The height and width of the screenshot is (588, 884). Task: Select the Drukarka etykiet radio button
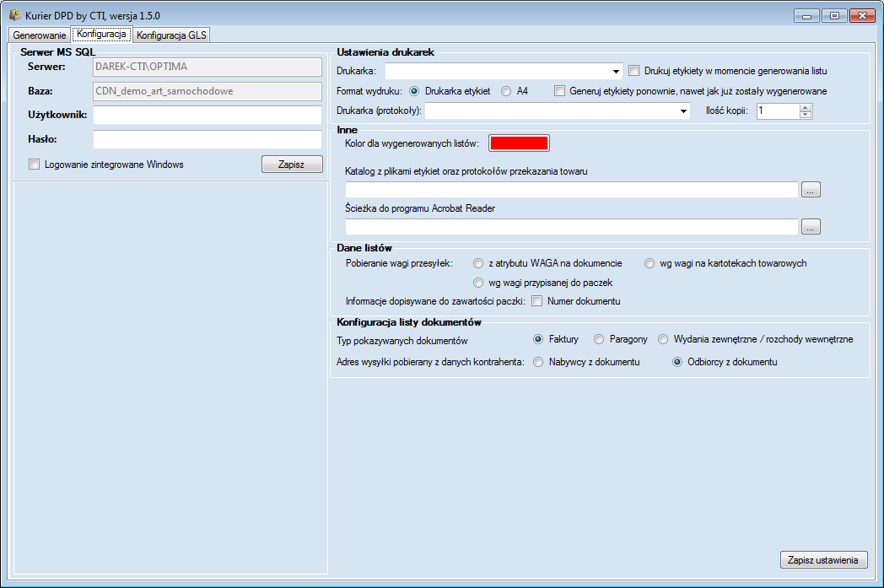pyautogui.click(x=414, y=91)
